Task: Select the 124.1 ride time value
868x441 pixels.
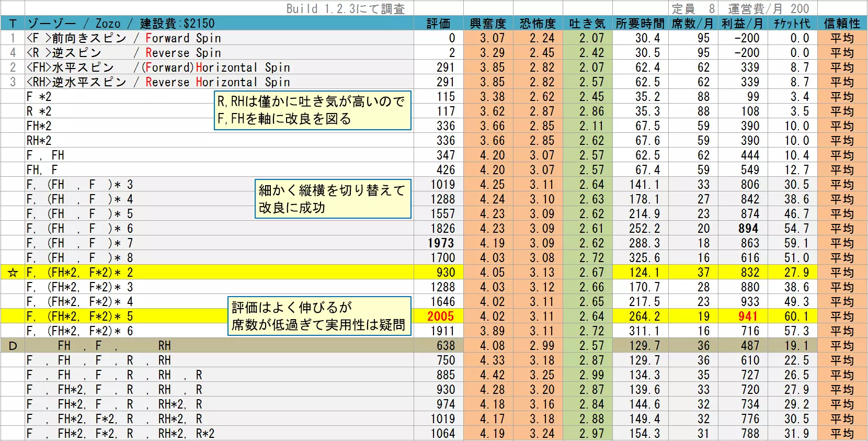Action: click(x=645, y=273)
